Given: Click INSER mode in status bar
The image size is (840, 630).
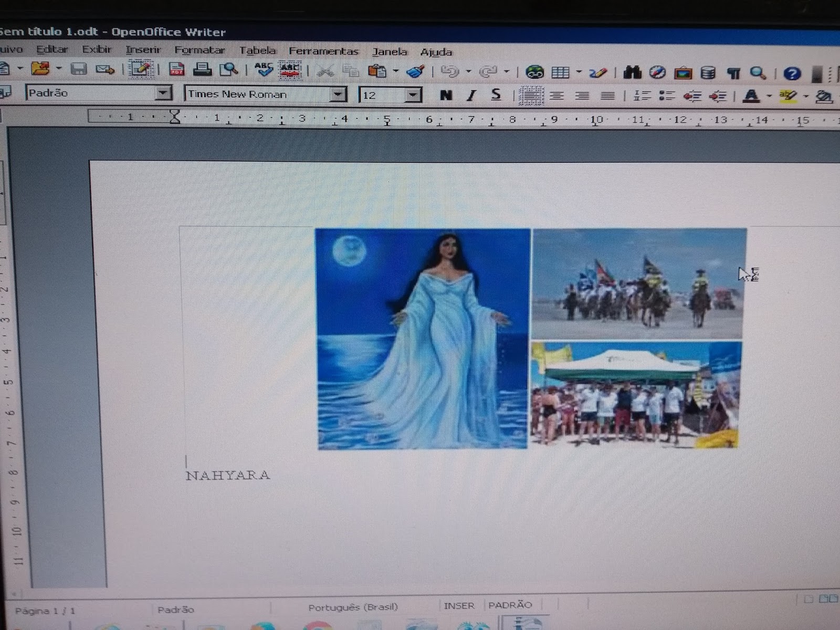Looking at the screenshot, I should (459, 606).
